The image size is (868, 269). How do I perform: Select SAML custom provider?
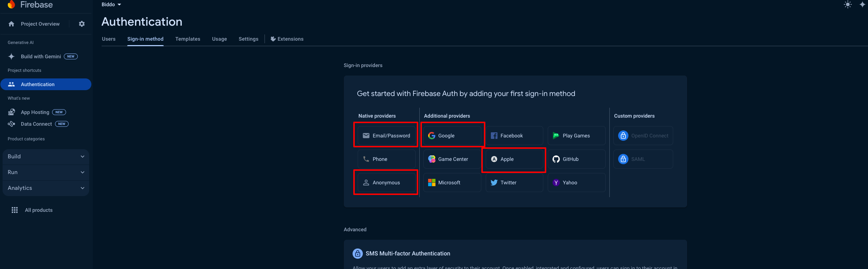coord(643,159)
